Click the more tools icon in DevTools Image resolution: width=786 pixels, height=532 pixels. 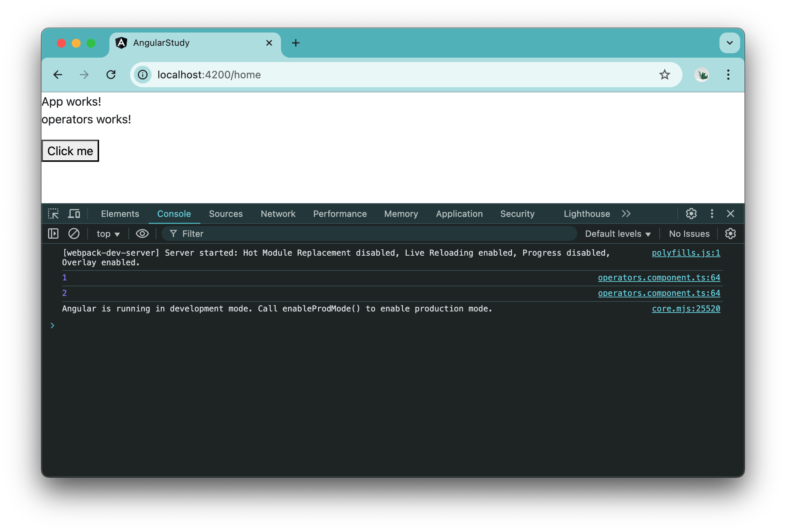[x=711, y=214]
